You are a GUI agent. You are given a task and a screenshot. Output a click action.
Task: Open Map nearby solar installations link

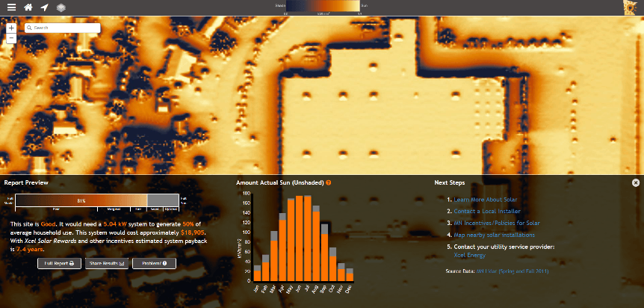pyautogui.click(x=494, y=235)
